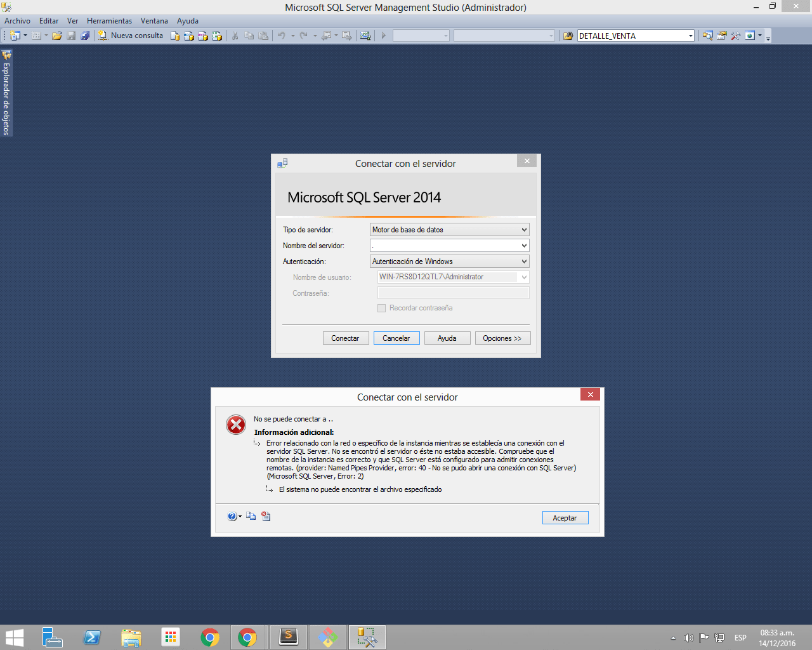
Task: Open the Ventana menu
Action: coord(154,21)
